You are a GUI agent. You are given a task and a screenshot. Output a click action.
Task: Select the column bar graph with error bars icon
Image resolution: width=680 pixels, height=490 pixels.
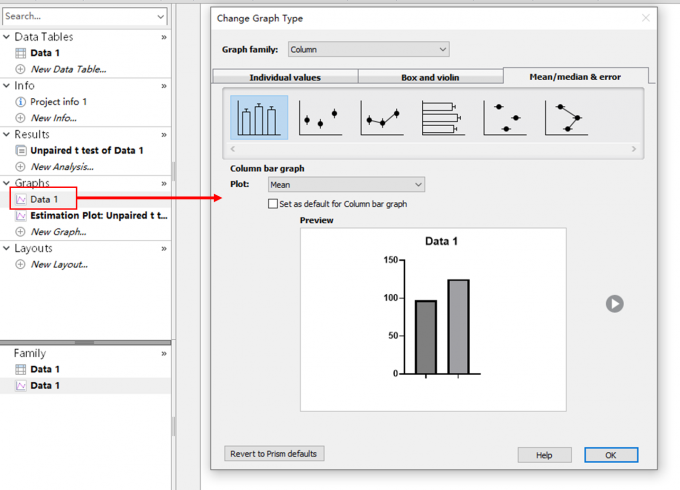pyautogui.click(x=259, y=118)
